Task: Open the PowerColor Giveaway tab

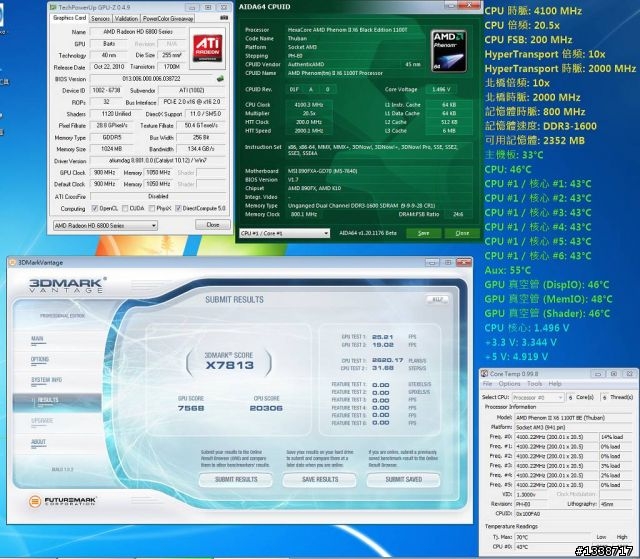Action: click(168, 18)
